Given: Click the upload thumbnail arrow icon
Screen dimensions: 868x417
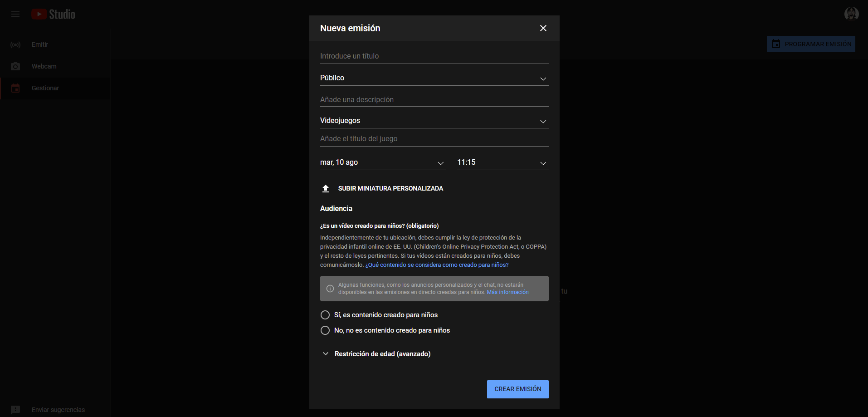Looking at the screenshot, I should pos(326,188).
